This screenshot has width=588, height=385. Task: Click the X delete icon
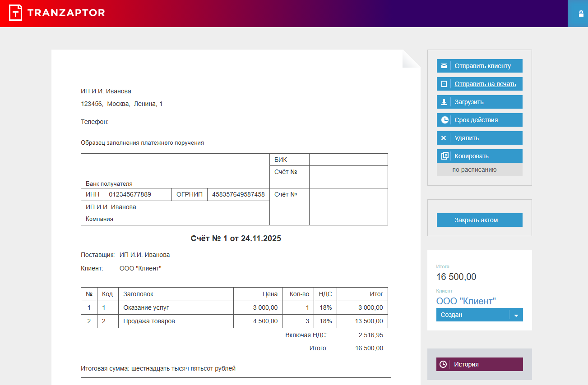tap(444, 138)
